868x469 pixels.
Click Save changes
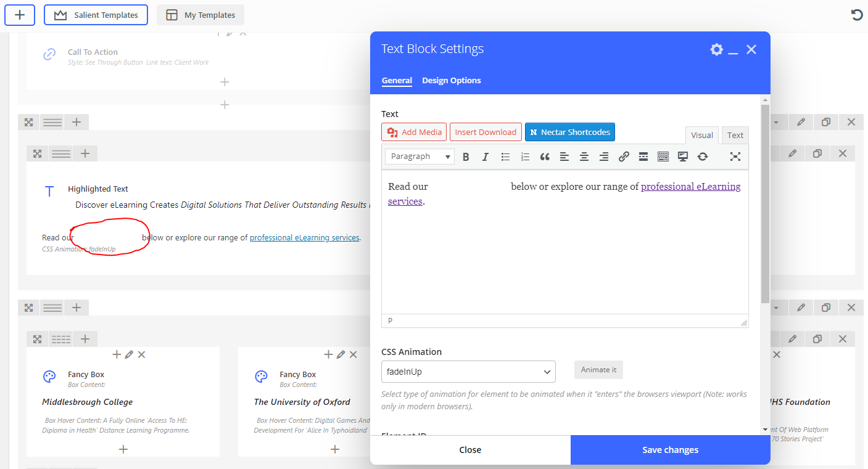click(670, 450)
